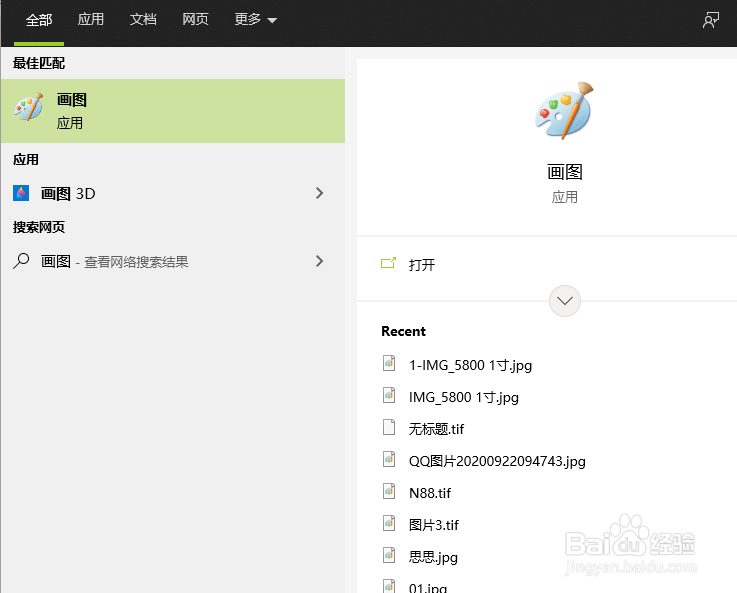The height and width of the screenshot is (593, 737).
Task: Select the 画图 best match result
Action: click(173, 111)
